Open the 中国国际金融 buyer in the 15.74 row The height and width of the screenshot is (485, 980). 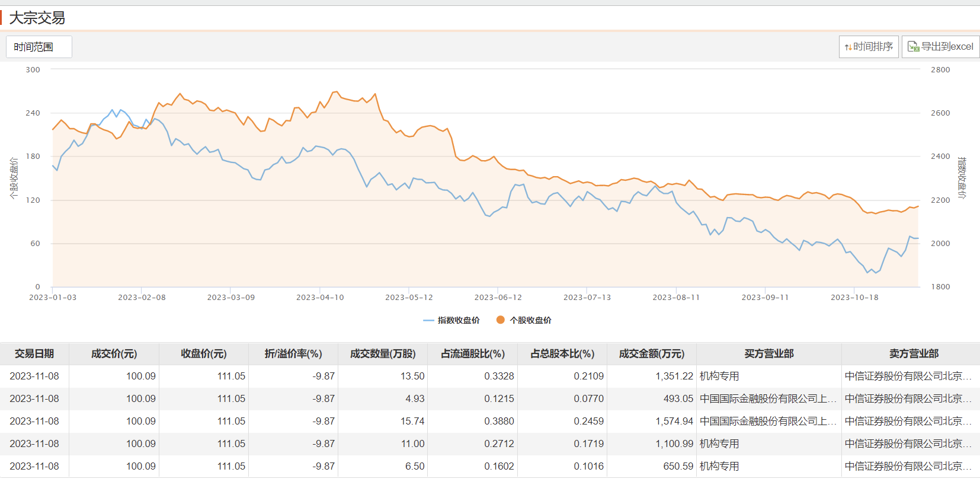click(768, 422)
